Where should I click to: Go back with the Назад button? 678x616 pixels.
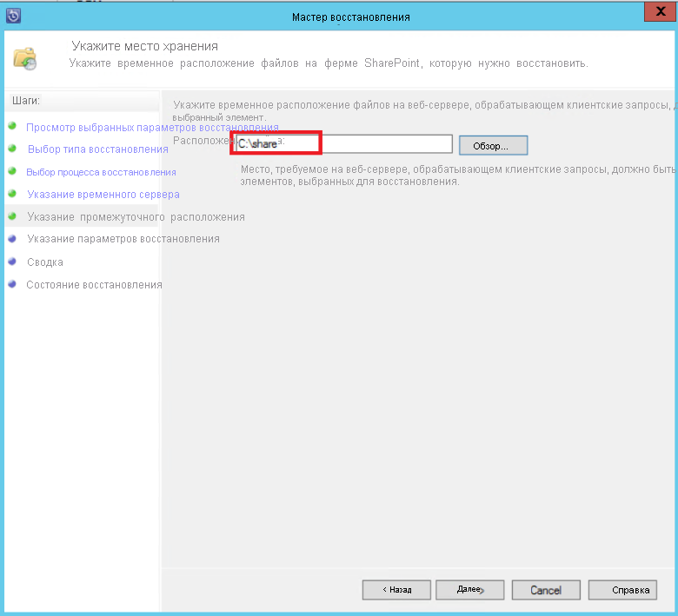click(x=396, y=590)
